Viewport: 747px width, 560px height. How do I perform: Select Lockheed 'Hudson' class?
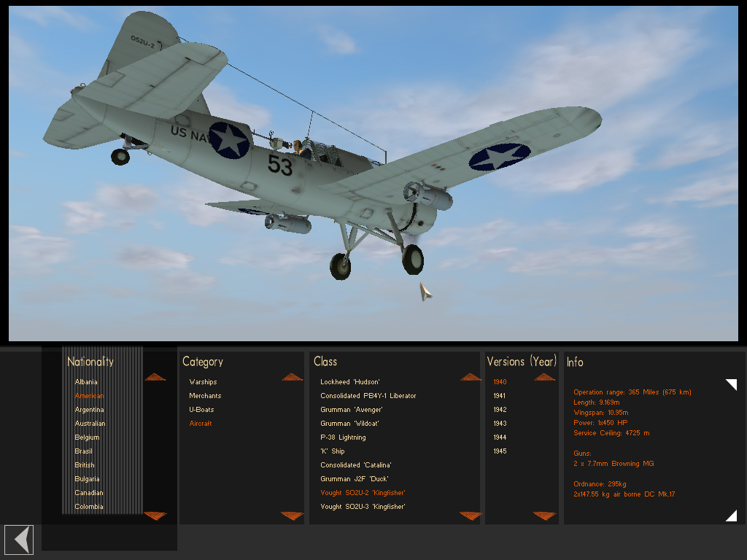pyautogui.click(x=350, y=382)
